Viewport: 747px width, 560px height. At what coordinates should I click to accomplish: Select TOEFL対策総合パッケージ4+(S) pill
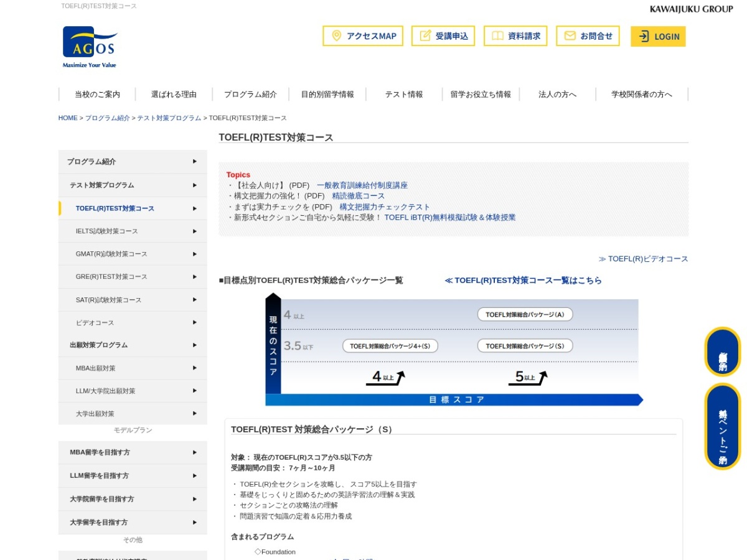[390, 346]
